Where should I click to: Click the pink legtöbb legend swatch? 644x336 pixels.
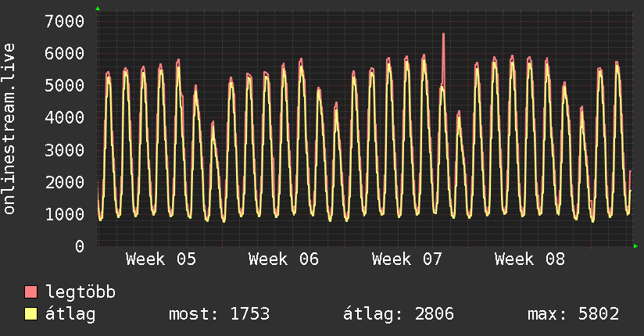[30, 291]
